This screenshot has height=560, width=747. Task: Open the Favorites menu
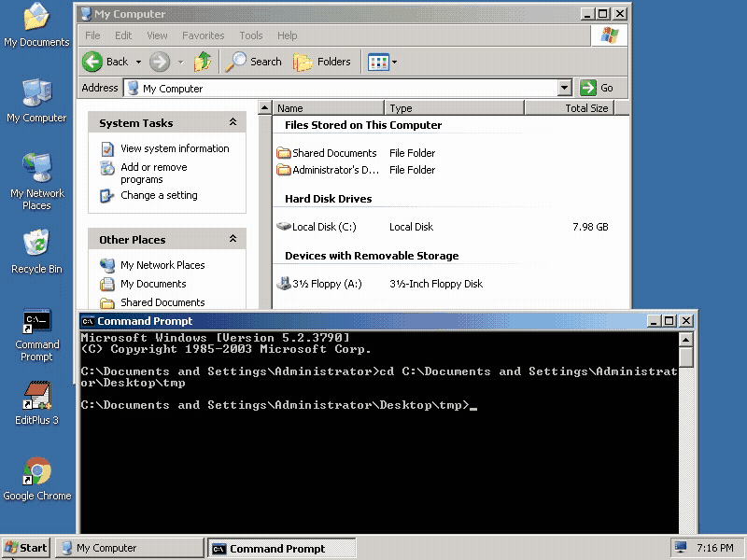[x=203, y=35]
